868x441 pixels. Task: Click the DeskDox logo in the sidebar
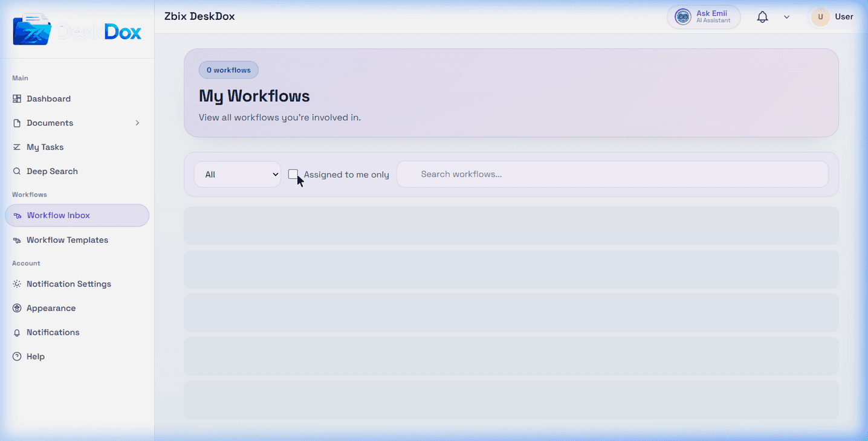click(77, 30)
